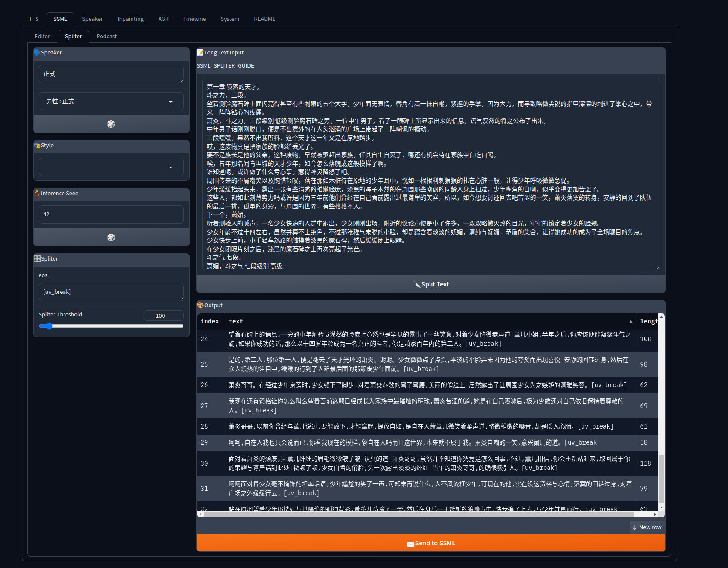Image resolution: width=728 pixels, height=568 pixels.
Task: Click the length column header
Action: point(648,321)
